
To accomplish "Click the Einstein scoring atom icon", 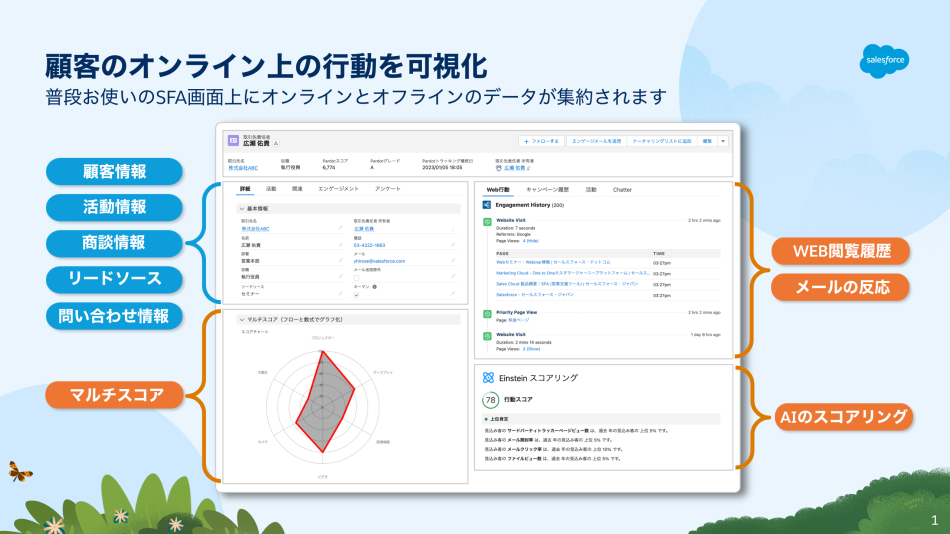I will tap(488, 377).
